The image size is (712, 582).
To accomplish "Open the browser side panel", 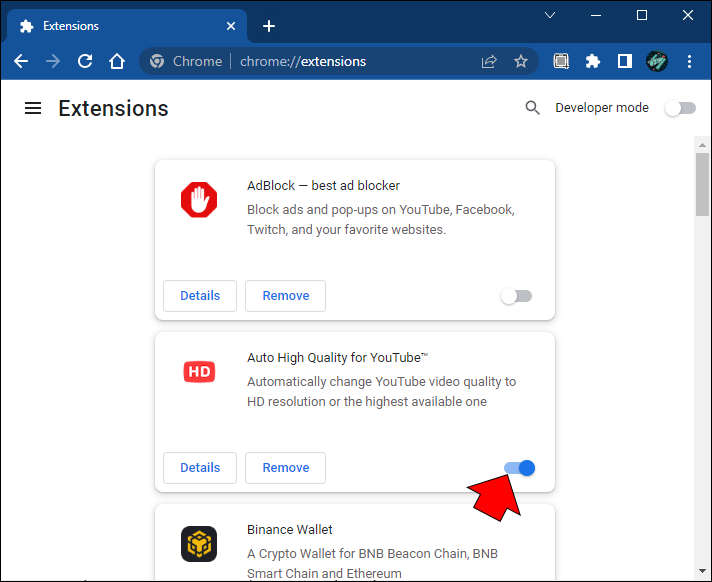I will coord(625,61).
